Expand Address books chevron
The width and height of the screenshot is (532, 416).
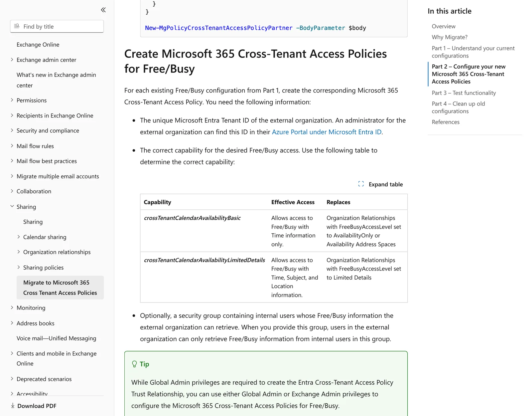pyautogui.click(x=12, y=323)
